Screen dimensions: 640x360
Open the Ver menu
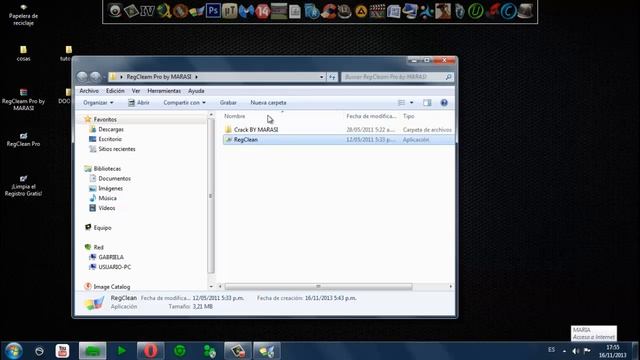pyautogui.click(x=136, y=91)
